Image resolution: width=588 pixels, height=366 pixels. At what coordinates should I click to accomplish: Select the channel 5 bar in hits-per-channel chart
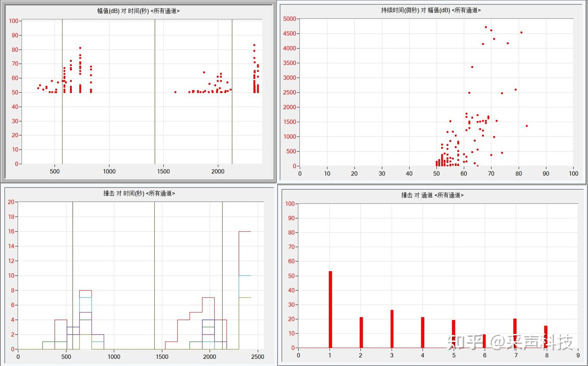point(454,334)
